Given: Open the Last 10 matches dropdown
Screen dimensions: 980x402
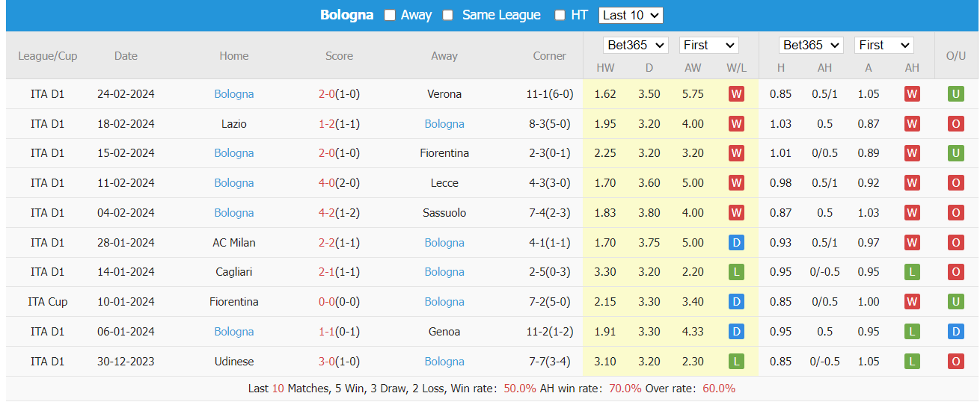Looking at the screenshot, I should [x=631, y=15].
